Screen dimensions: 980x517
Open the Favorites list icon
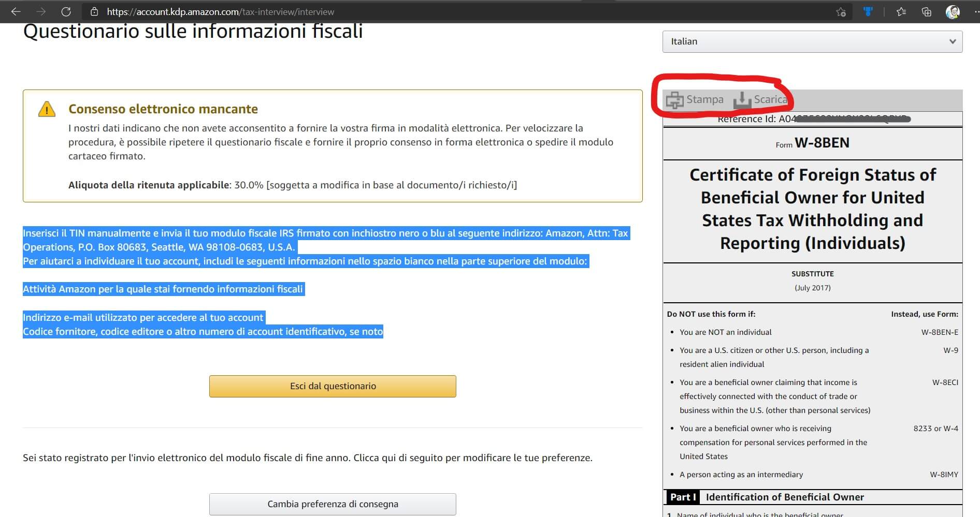click(901, 11)
